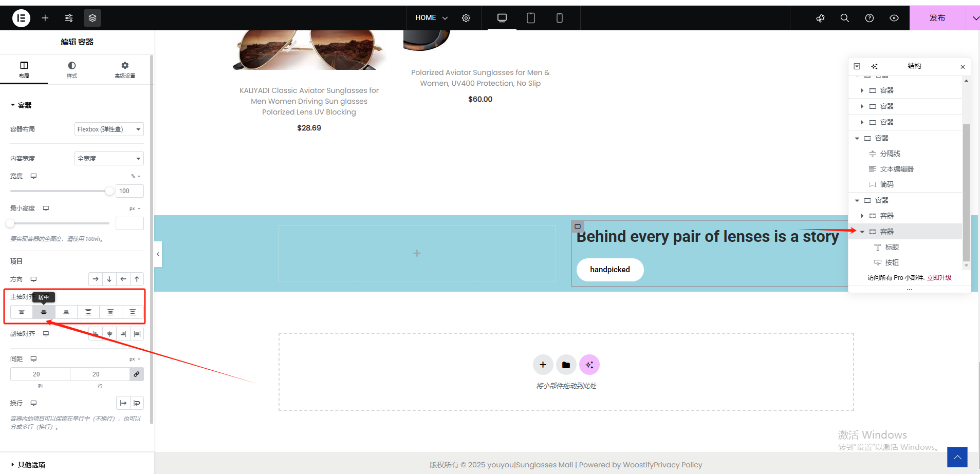The image size is (980, 474).
Task: Open site settings sliders icon
Action: point(69,18)
